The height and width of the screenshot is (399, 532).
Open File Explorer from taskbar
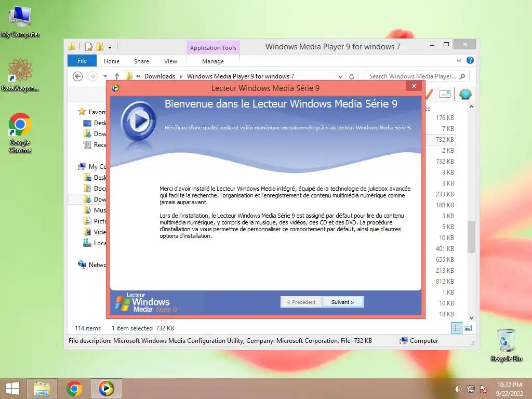[x=42, y=389]
